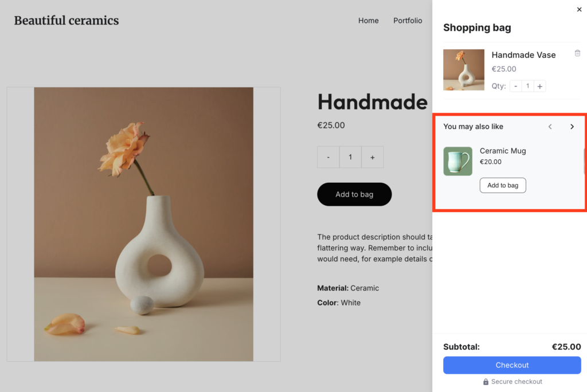This screenshot has height=392, width=587.
Task: Click the large vase product image
Action: coord(143,224)
